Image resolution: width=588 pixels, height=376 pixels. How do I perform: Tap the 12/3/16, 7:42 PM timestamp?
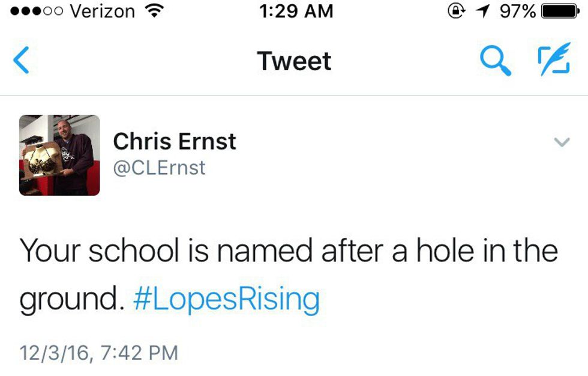(x=99, y=352)
